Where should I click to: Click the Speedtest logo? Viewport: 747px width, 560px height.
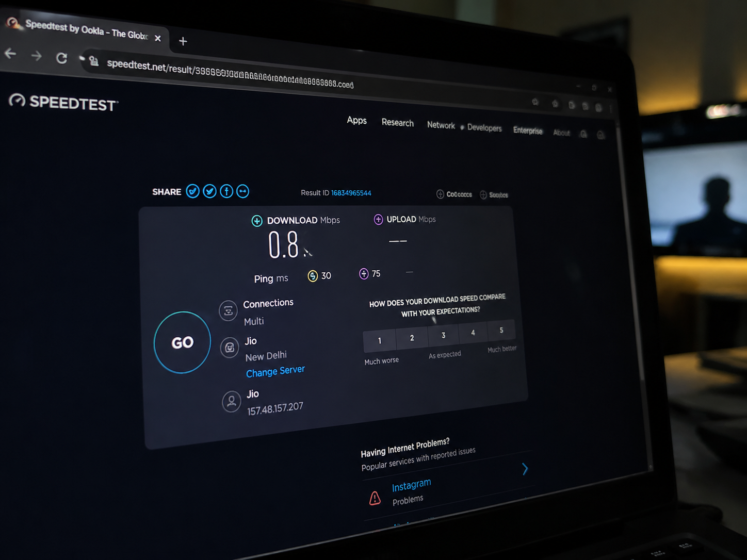coord(63,102)
